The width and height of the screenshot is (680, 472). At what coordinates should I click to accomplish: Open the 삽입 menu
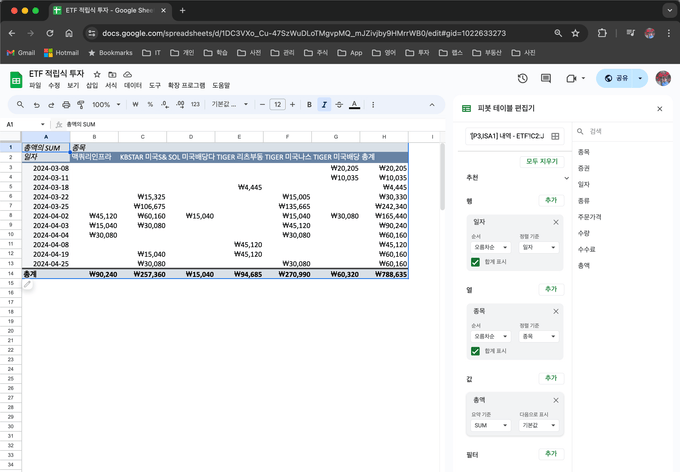92,85
